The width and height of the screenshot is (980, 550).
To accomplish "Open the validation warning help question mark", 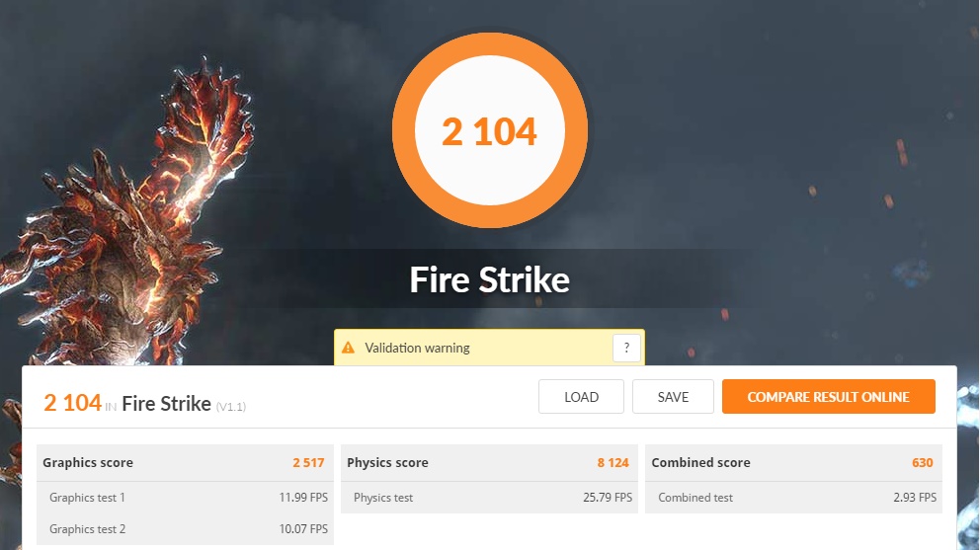I will click(626, 348).
